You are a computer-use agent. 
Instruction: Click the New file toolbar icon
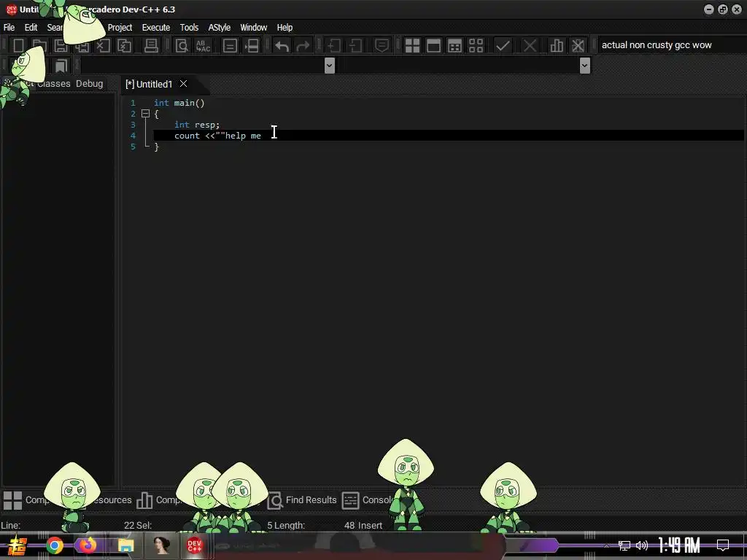(18, 46)
